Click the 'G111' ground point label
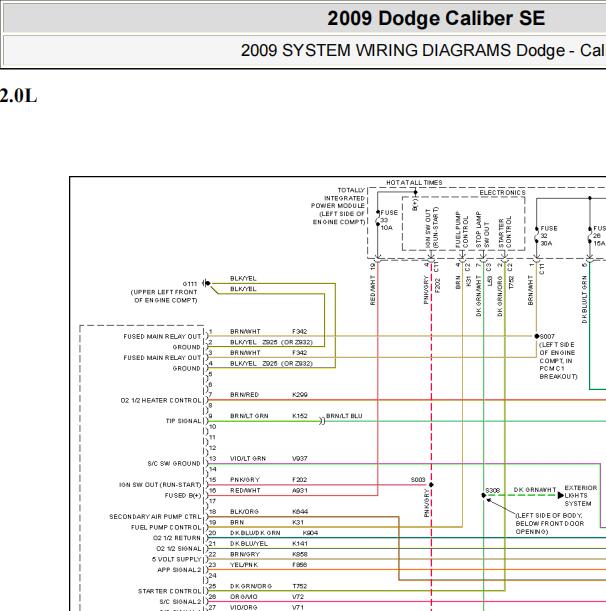606x611 pixels. click(x=190, y=284)
